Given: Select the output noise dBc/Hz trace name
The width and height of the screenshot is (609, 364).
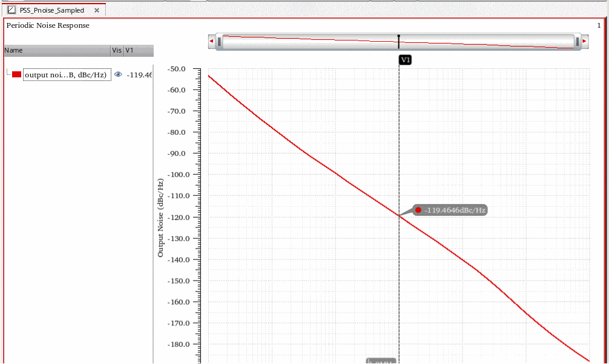Looking at the screenshot, I should coord(67,75).
